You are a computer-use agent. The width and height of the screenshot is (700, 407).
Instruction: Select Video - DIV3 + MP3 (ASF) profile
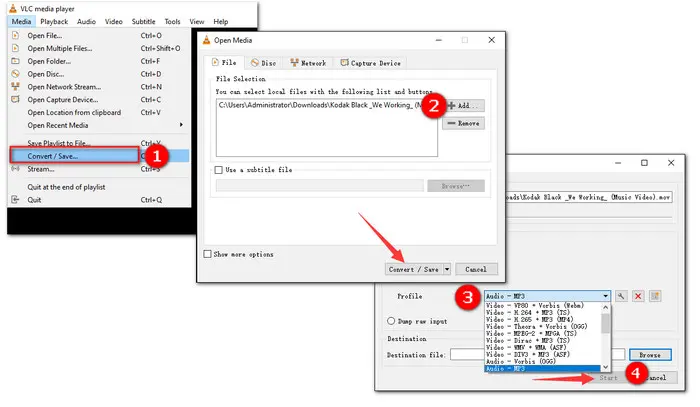pos(543,354)
